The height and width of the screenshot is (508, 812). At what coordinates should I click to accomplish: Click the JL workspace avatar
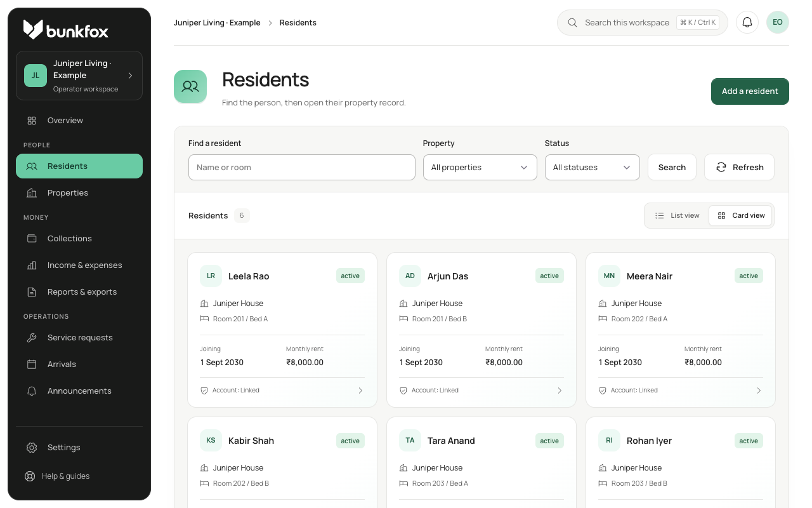pos(36,76)
